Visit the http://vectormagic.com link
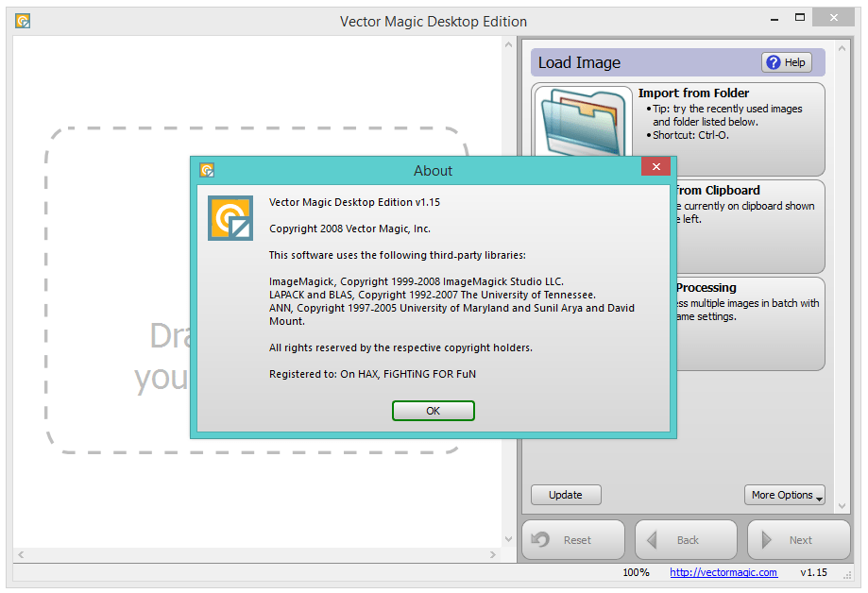 click(723, 572)
